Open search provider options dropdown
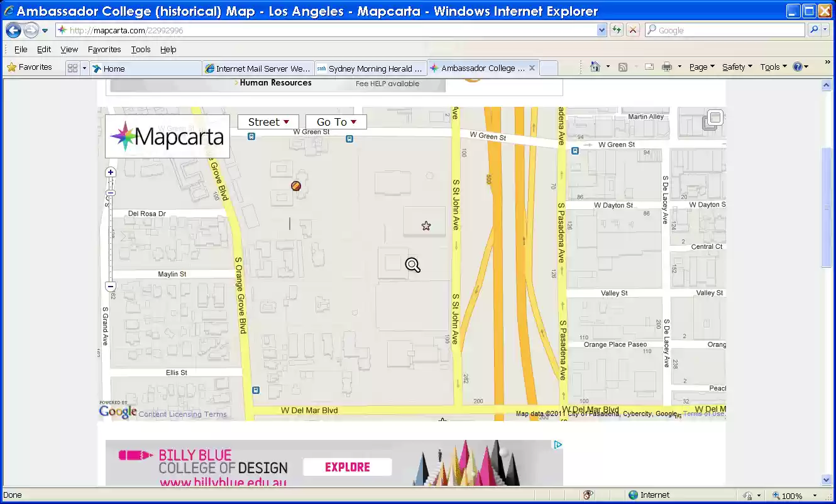This screenshot has height=504, width=836. pyautogui.click(x=826, y=30)
